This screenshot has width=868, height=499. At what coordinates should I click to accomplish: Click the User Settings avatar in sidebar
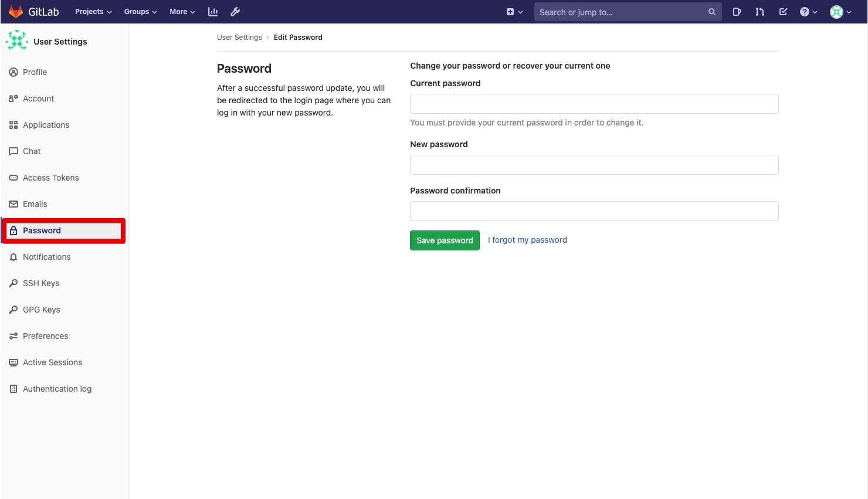click(x=17, y=40)
